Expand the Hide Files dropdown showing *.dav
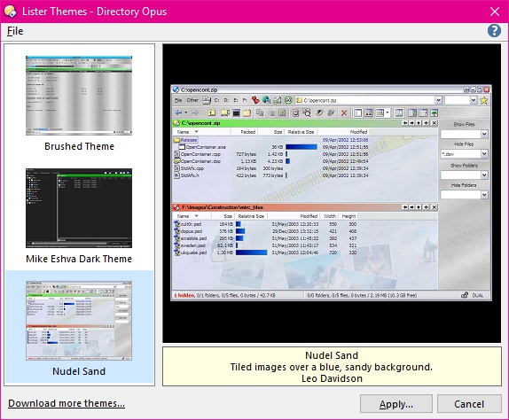 tap(484, 153)
